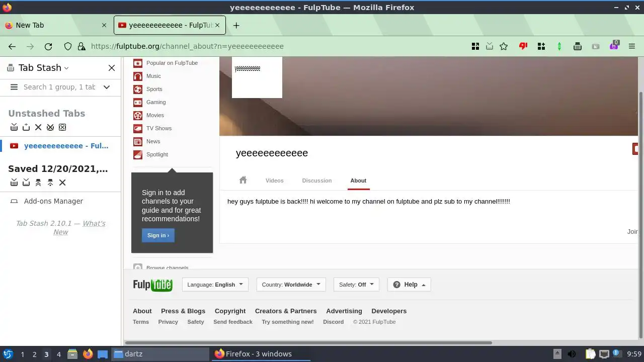Image resolution: width=644 pixels, height=362 pixels.
Task: Open all tabs from the Saved group
Action: pyautogui.click(x=38, y=183)
